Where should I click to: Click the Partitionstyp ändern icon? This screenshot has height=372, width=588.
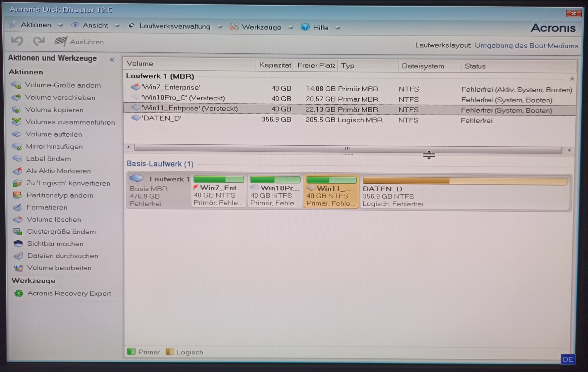tap(17, 195)
